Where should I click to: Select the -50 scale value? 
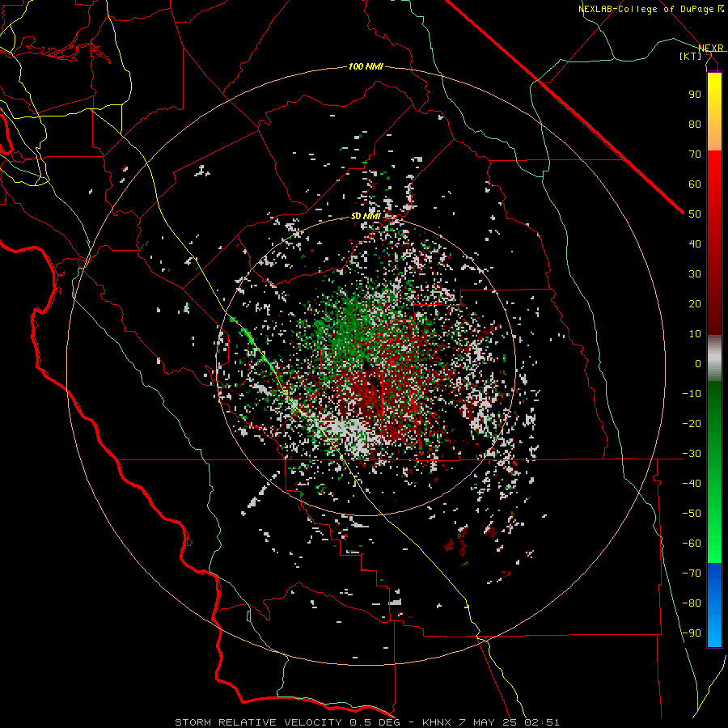(x=692, y=514)
